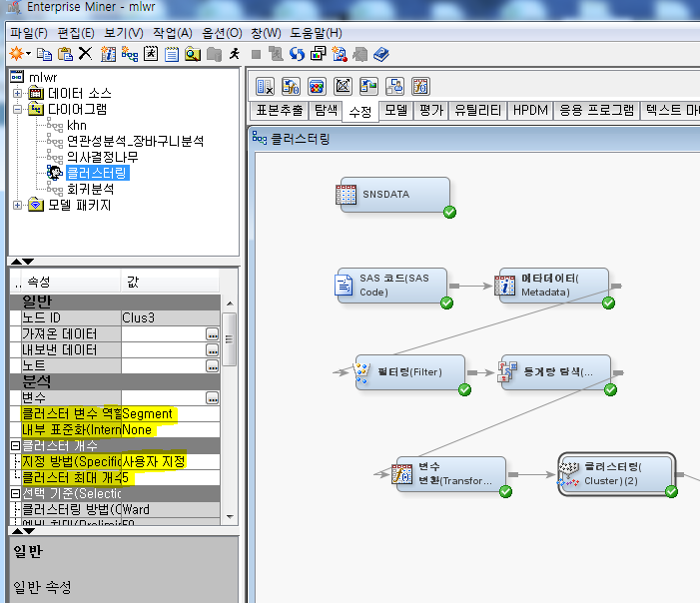
Task: Click the ellipsis button for 노트
Action: pos(213,366)
